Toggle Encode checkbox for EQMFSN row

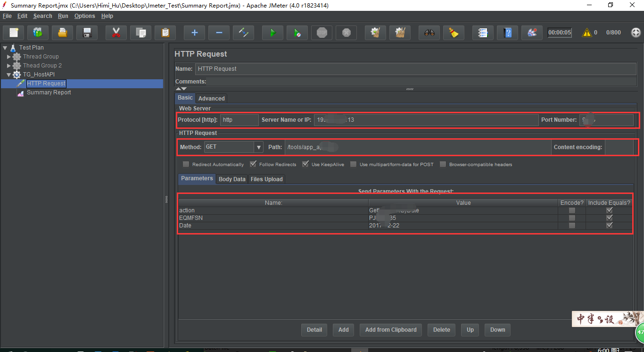pyautogui.click(x=572, y=218)
